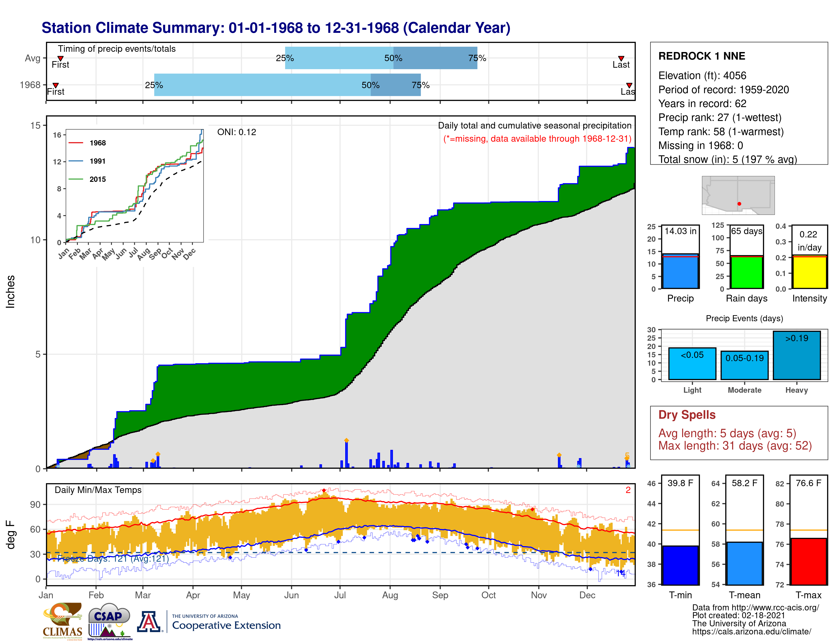Click the 'Timing of precip events/totals' label

(x=117, y=49)
